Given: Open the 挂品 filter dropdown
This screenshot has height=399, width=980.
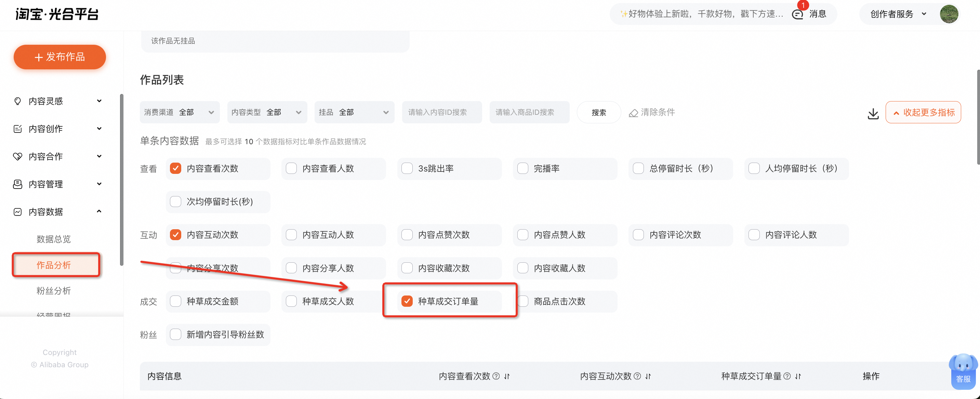Looking at the screenshot, I should (x=354, y=112).
